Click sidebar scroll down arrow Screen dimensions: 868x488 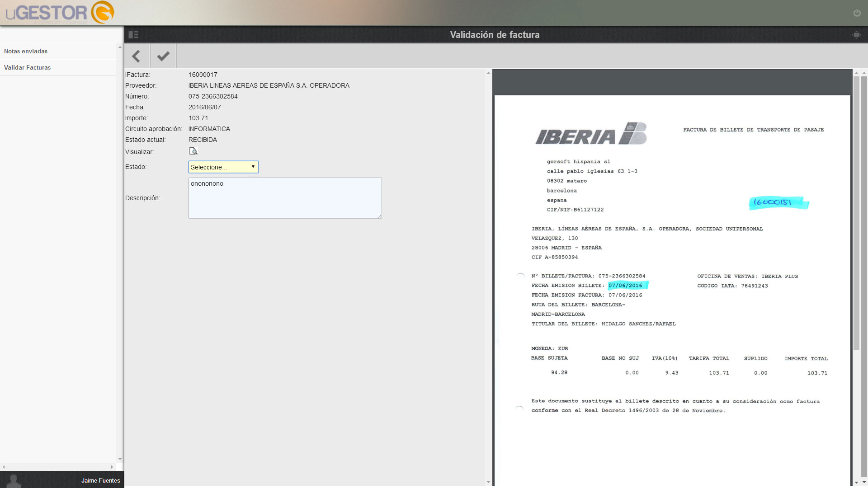[120, 459]
